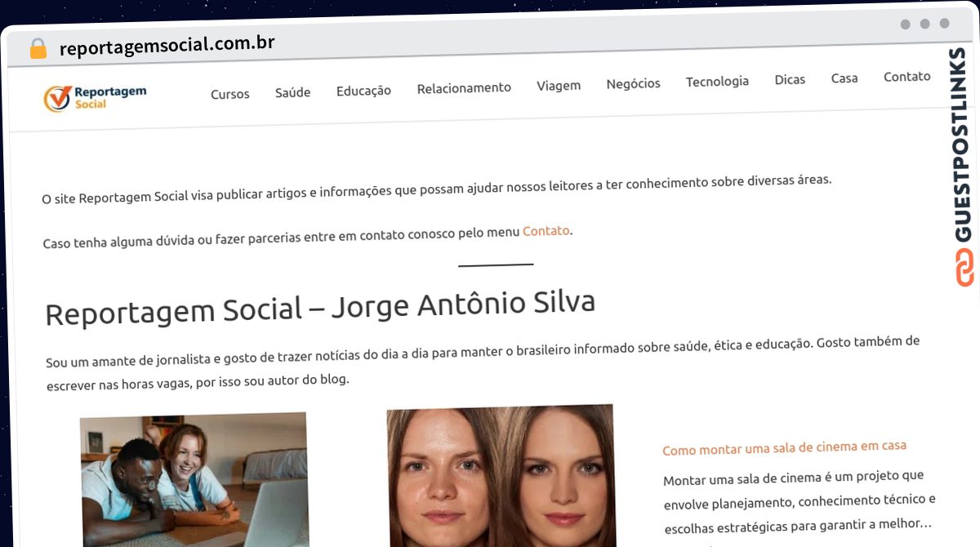The height and width of the screenshot is (547, 980).
Task: Navigate to the Viagem section
Action: (559, 86)
